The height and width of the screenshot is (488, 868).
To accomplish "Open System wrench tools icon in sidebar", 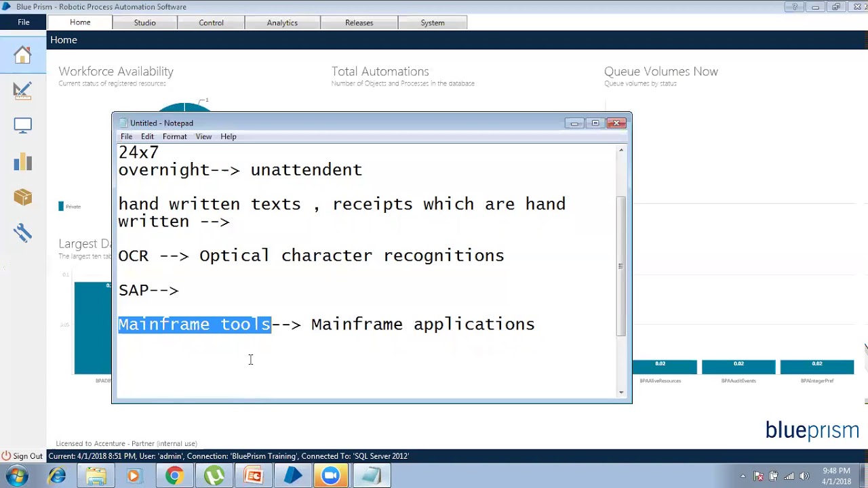I will (22, 233).
